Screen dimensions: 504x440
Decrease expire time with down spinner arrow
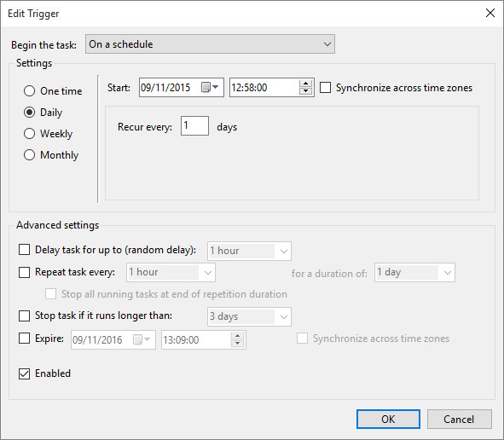point(238,344)
